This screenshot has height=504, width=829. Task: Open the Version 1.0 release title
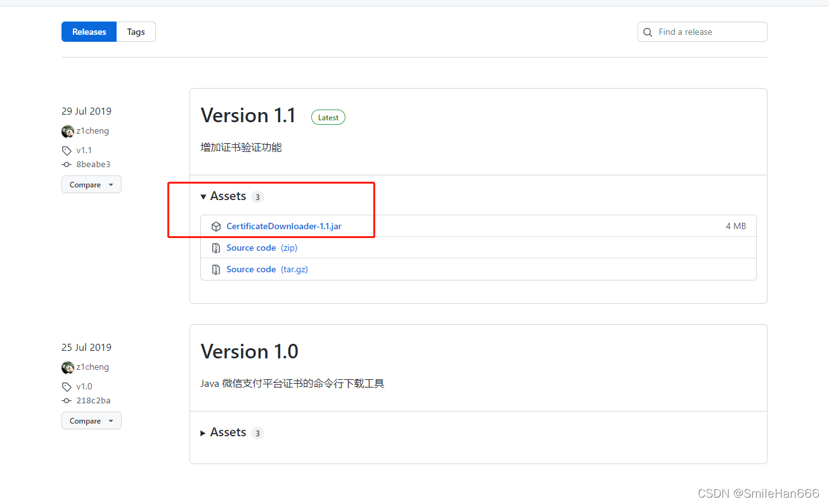[250, 351]
